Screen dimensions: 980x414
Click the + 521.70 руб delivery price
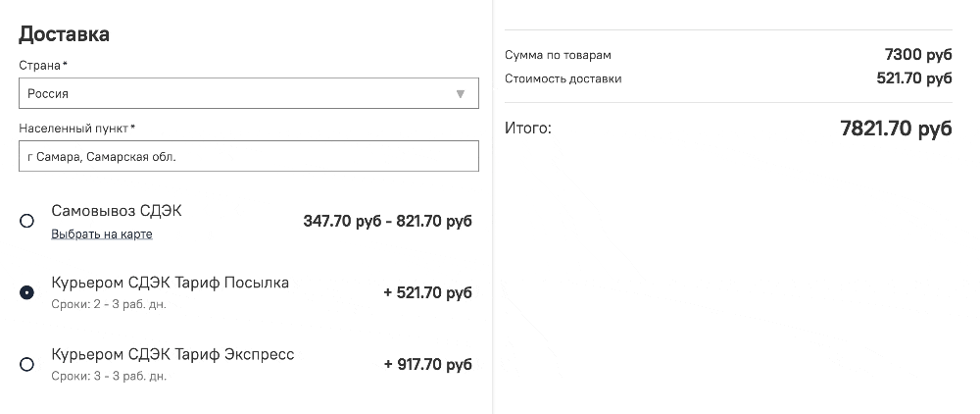pos(427,292)
